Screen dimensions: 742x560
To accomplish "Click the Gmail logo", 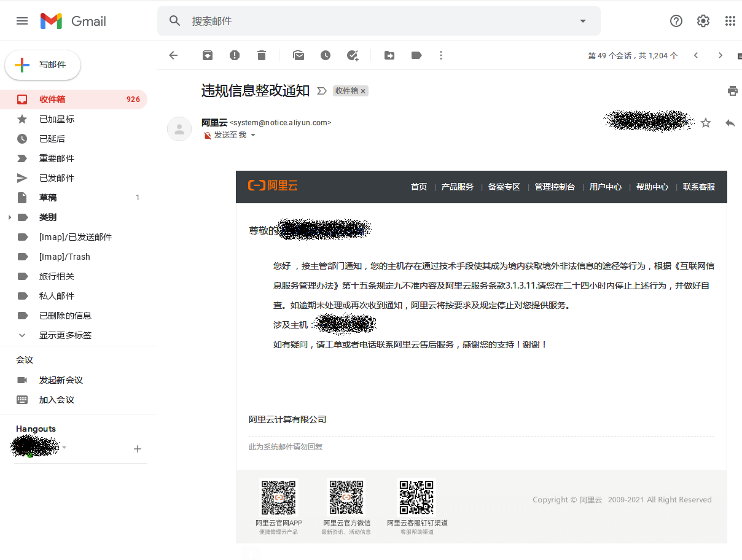I will [x=73, y=21].
